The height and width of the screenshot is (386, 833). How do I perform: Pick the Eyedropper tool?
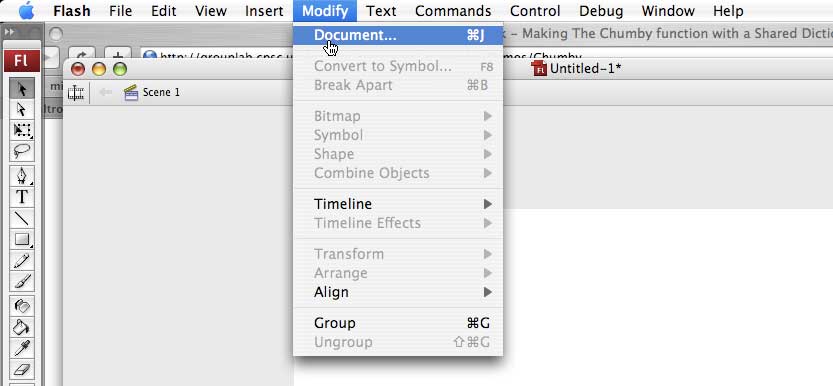click(22, 348)
